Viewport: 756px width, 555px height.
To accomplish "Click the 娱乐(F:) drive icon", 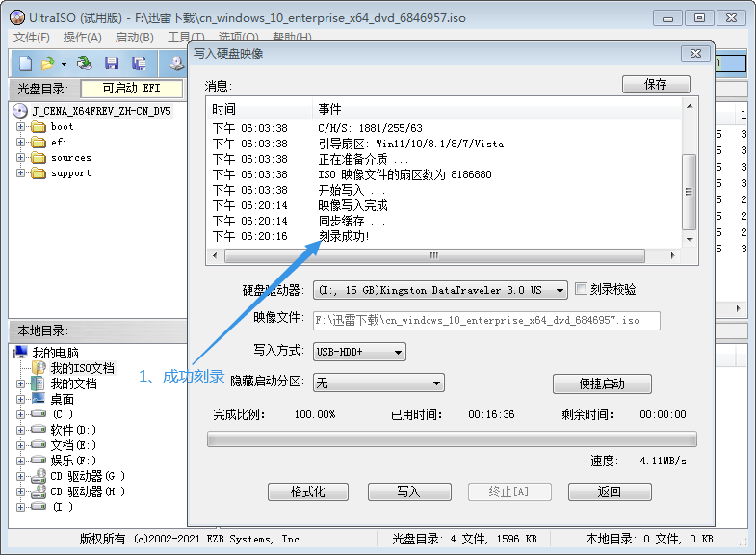I will click(39, 460).
